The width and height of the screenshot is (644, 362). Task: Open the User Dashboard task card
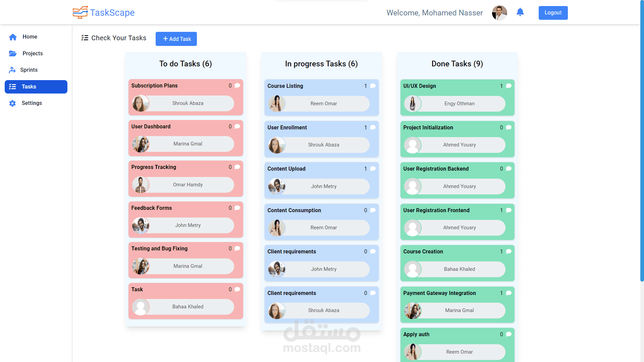[185, 138]
